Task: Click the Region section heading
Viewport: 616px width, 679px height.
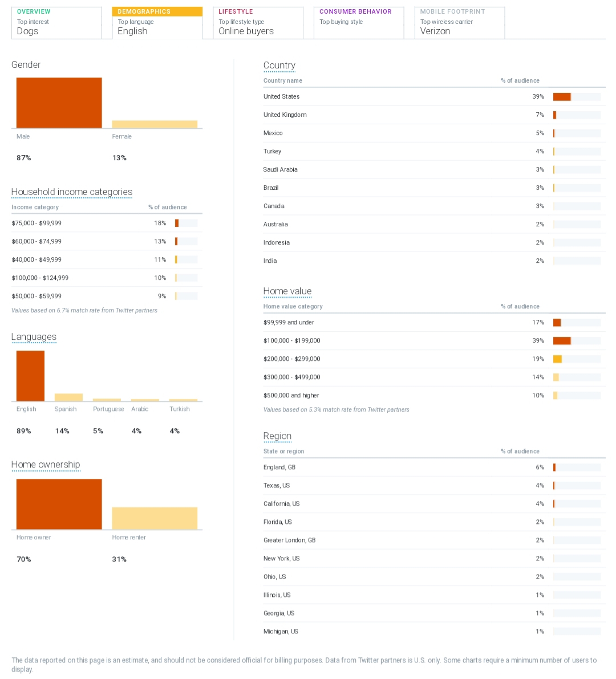Action: tap(277, 436)
